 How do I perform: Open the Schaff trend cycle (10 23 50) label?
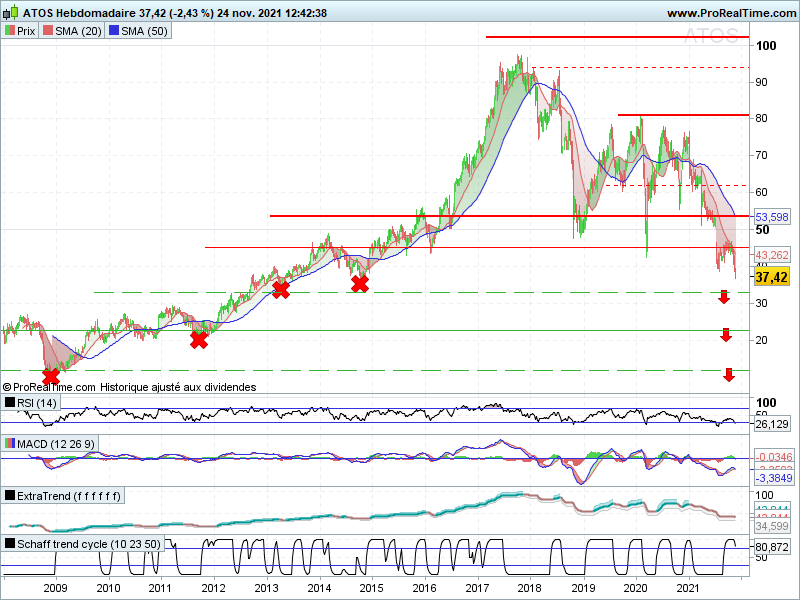tap(83, 544)
